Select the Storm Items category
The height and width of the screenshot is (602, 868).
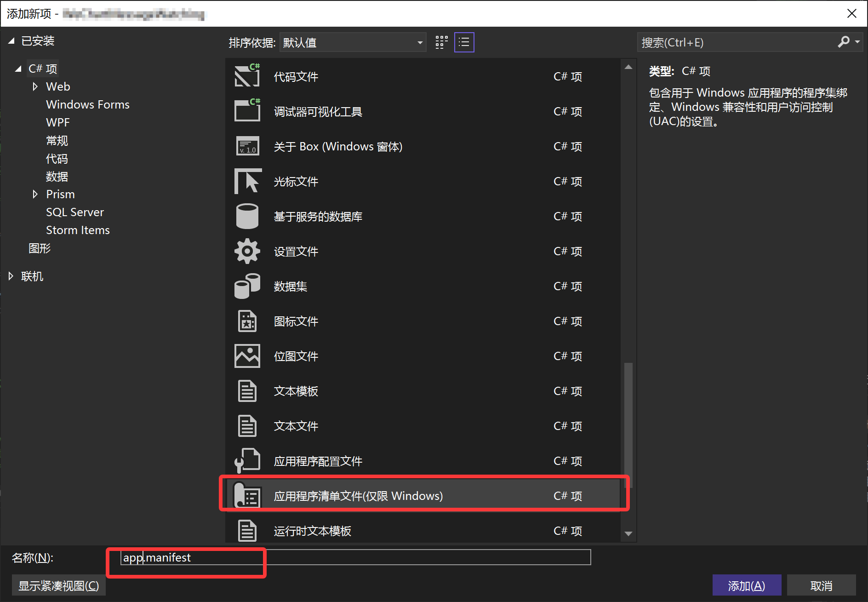(78, 230)
